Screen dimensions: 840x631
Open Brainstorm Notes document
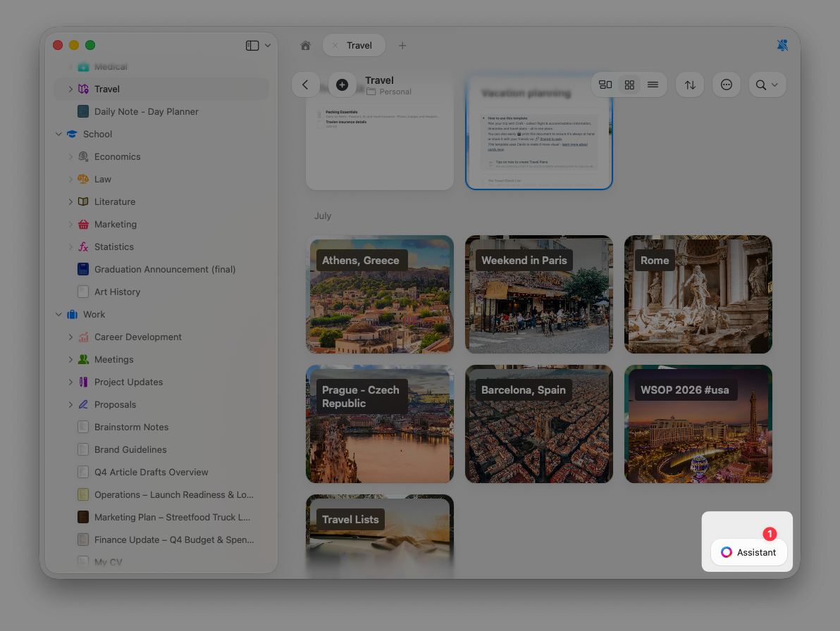(x=161, y=427)
